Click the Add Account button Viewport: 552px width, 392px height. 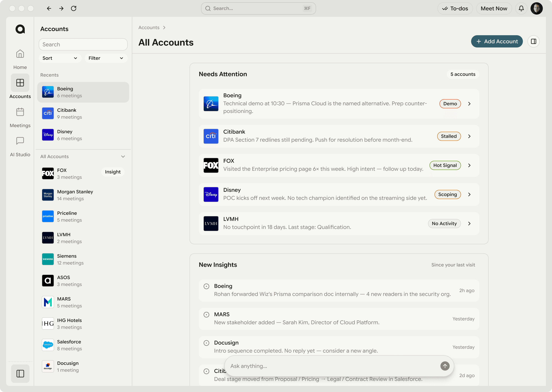(497, 41)
